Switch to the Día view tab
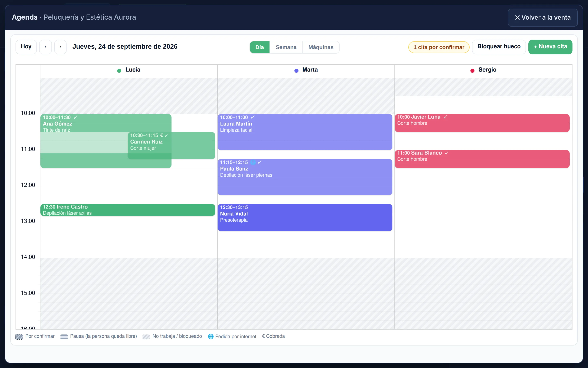The height and width of the screenshot is (368, 588). click(x=259, y=47)
